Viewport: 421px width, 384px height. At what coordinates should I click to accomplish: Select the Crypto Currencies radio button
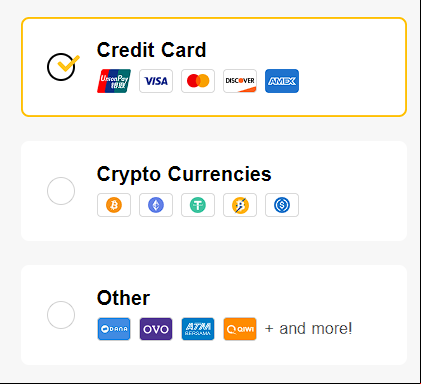pyautogui.click(x=61, y=191)
